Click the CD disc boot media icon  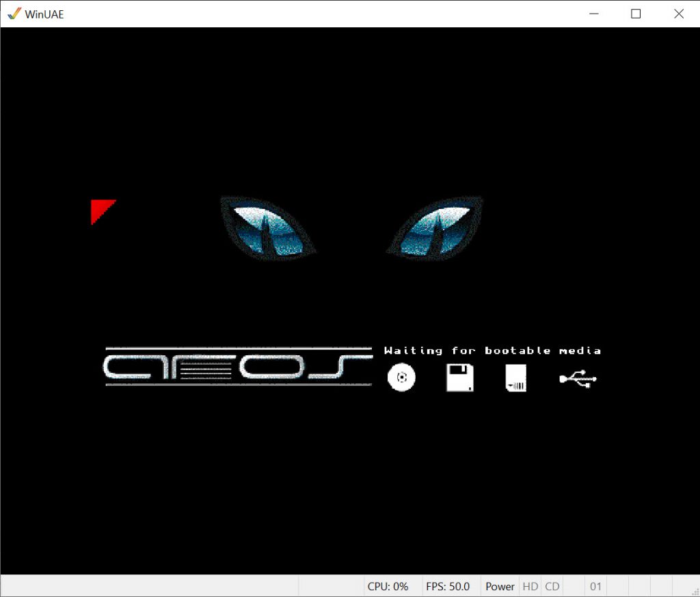[401, 378]
